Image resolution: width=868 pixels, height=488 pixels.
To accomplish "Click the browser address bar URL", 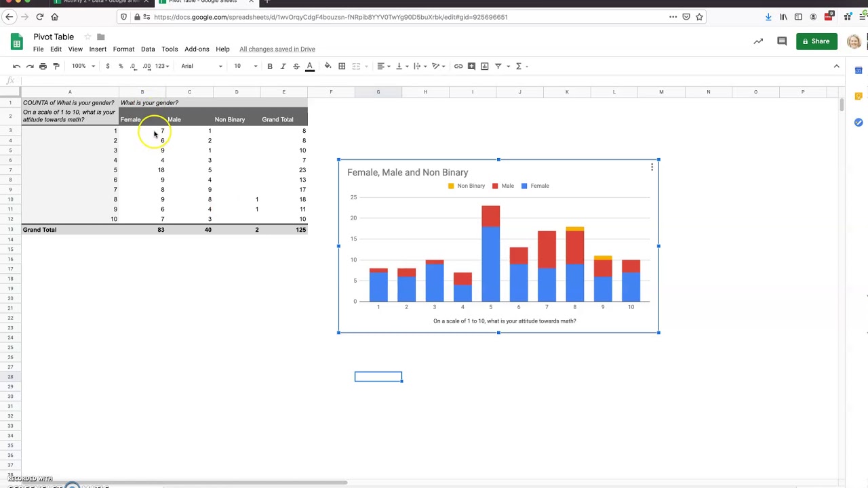I will coord(330,17).
